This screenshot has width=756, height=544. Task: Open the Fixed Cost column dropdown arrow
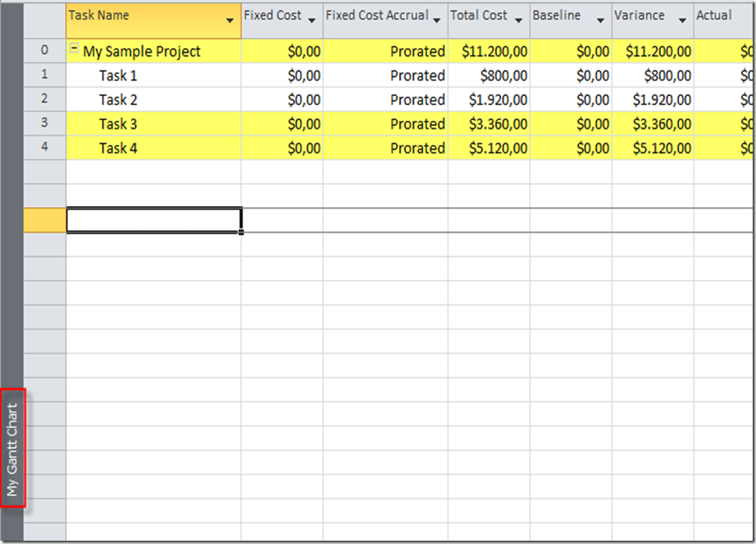311,21
